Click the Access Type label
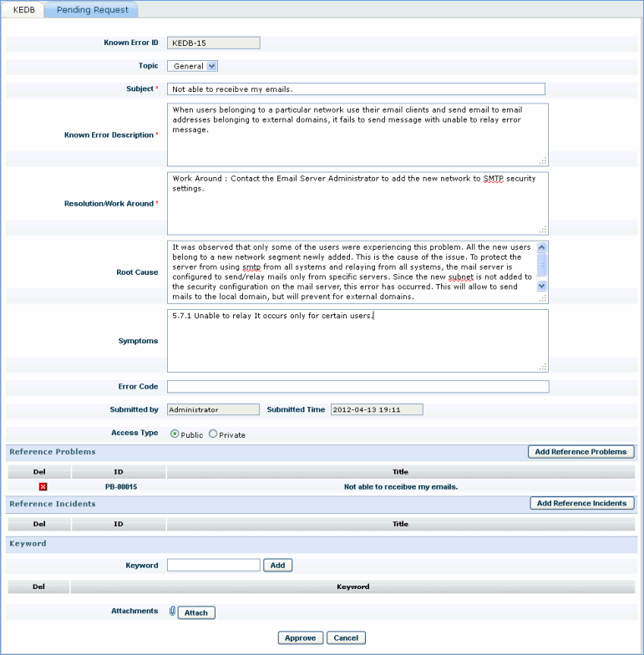644x655 pixels. (134, 433)
